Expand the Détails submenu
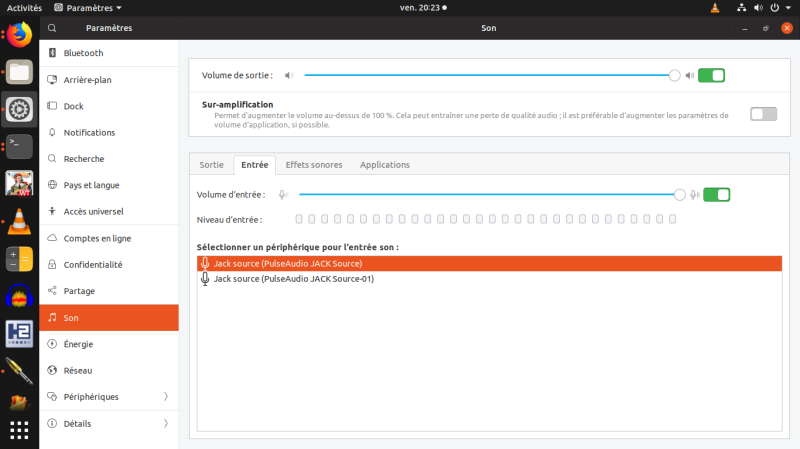 coord(166,423)
